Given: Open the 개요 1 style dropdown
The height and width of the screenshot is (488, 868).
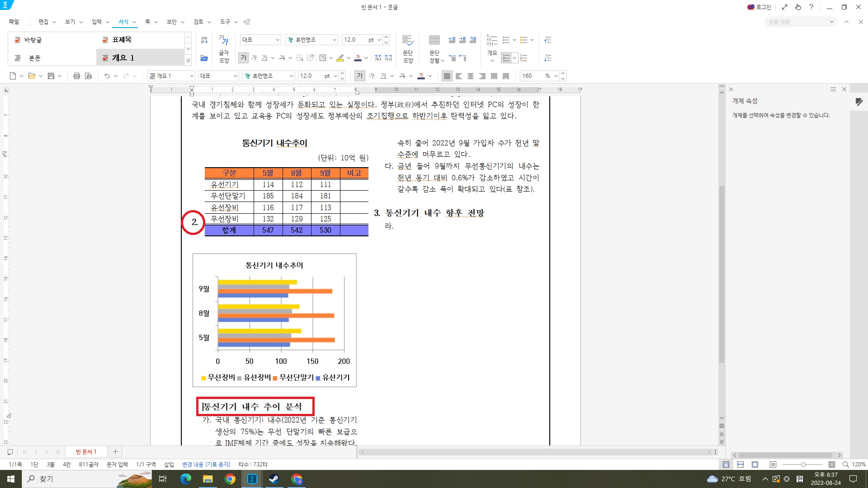Looking at the screenshot, I should click(x=191, y=76).
